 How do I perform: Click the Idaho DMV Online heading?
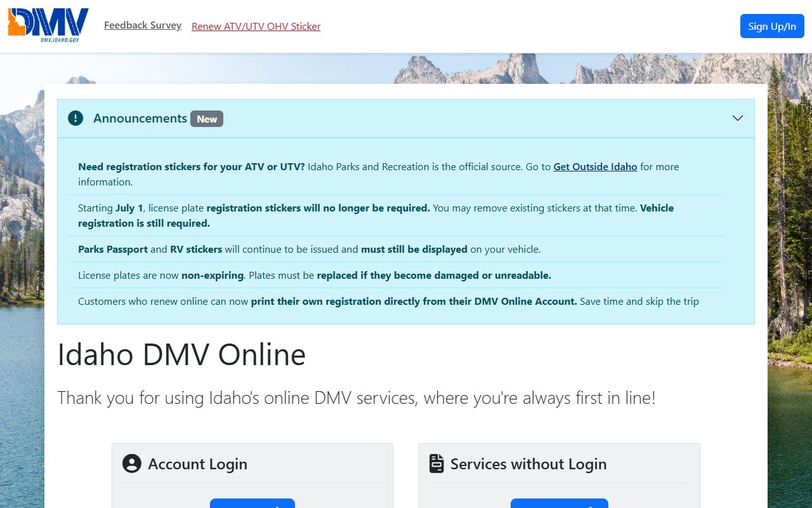[x=181, y=354]
